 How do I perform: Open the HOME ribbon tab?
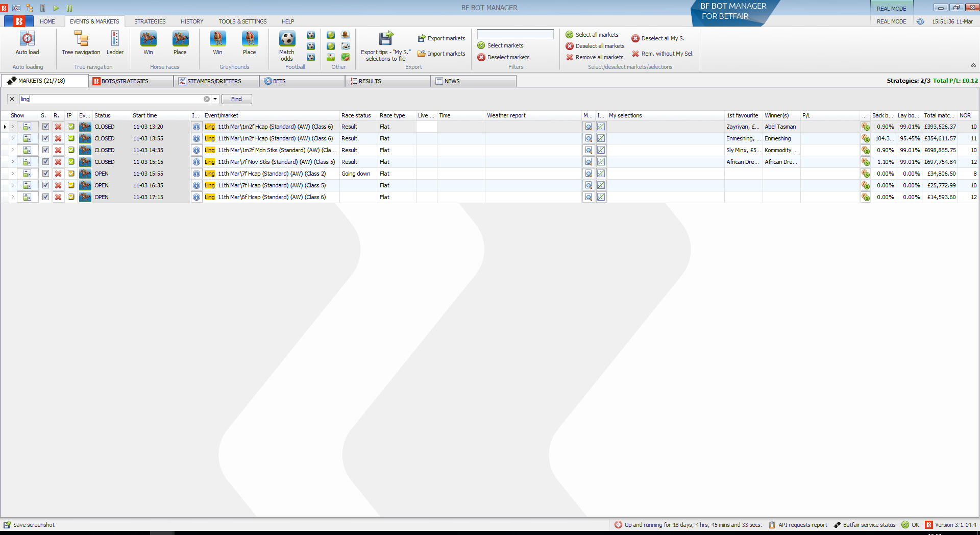tap(47, 21)
